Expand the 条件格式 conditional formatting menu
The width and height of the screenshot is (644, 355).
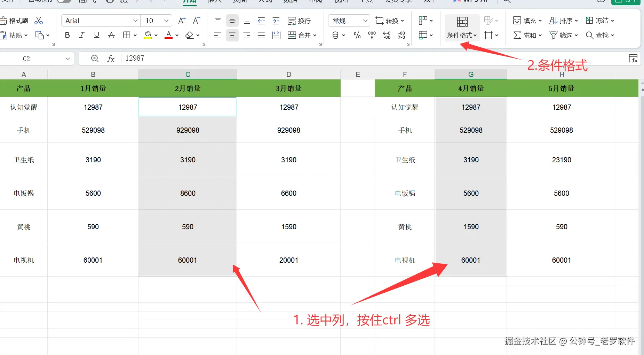[462, 28]
